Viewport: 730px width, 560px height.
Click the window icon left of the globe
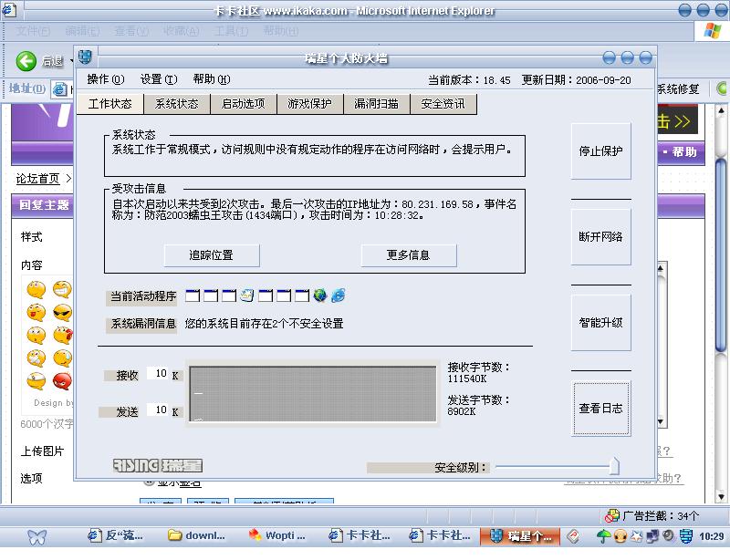click(x=302, y=296)
